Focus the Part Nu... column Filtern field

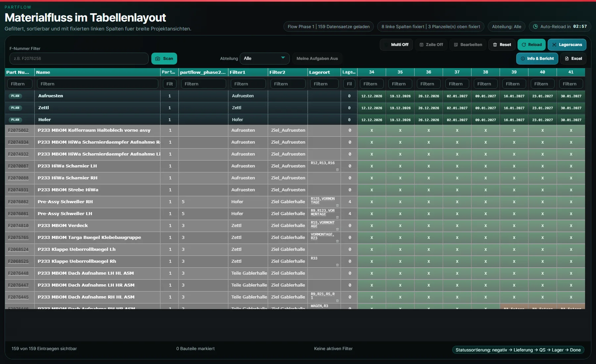(x=20, y=84)
